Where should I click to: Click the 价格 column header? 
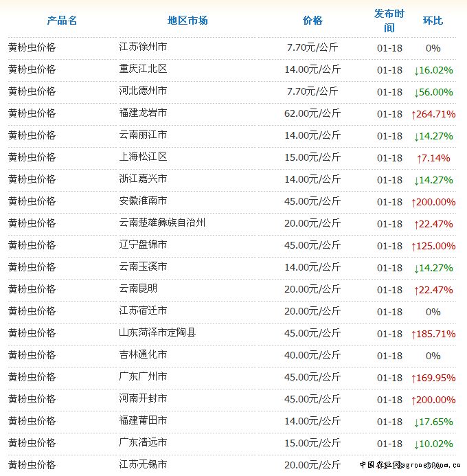[312, 20]
